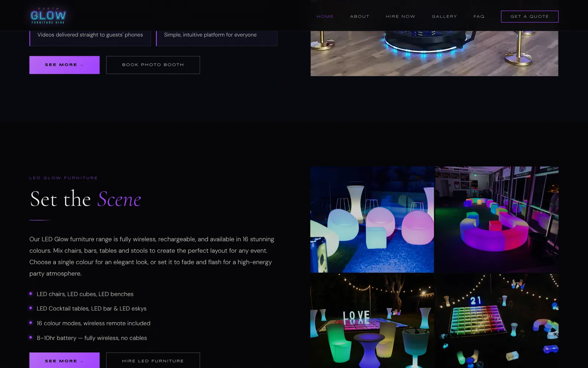Click See More beside Hire LED Furniture
This screenshot has height=368, width=588.
coord(64,360)
